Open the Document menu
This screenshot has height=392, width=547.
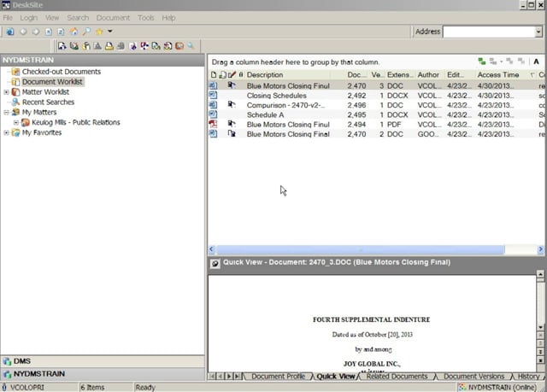pos(113,18)
